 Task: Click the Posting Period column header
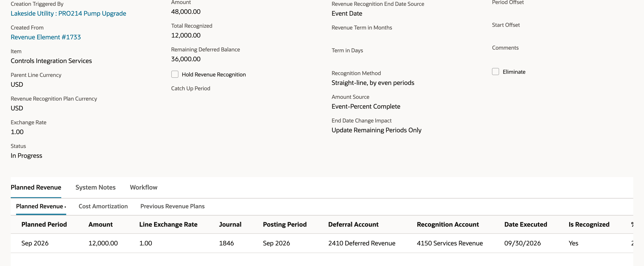coord(285,224)
